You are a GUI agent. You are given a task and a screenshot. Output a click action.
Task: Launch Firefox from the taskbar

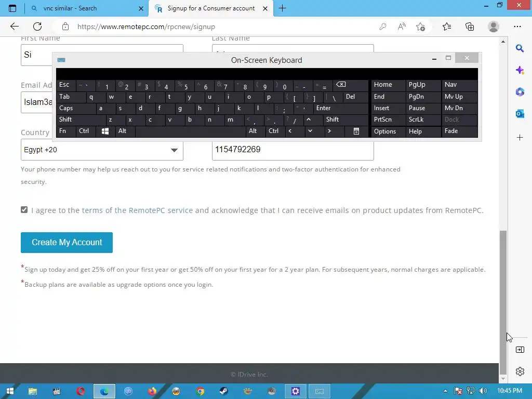(x=152, y=391)
